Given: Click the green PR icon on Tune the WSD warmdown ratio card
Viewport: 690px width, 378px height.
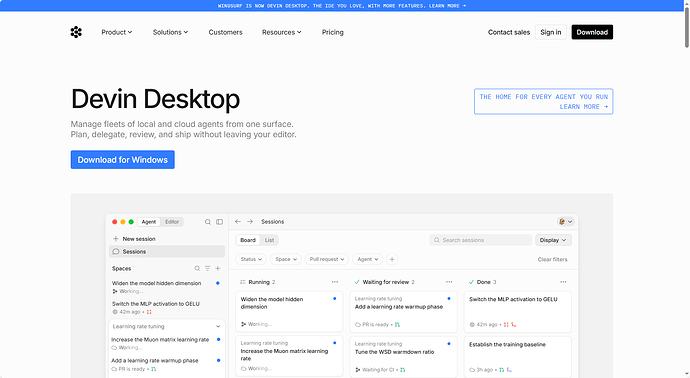Looking at the screenshot, I should (x=403, y=370).
